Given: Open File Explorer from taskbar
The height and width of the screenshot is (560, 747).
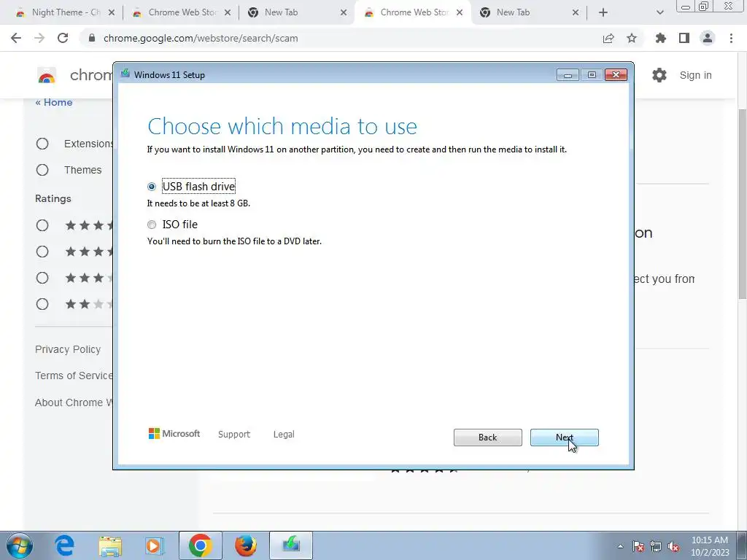Looking at the screenshot, I should point(110,545).
